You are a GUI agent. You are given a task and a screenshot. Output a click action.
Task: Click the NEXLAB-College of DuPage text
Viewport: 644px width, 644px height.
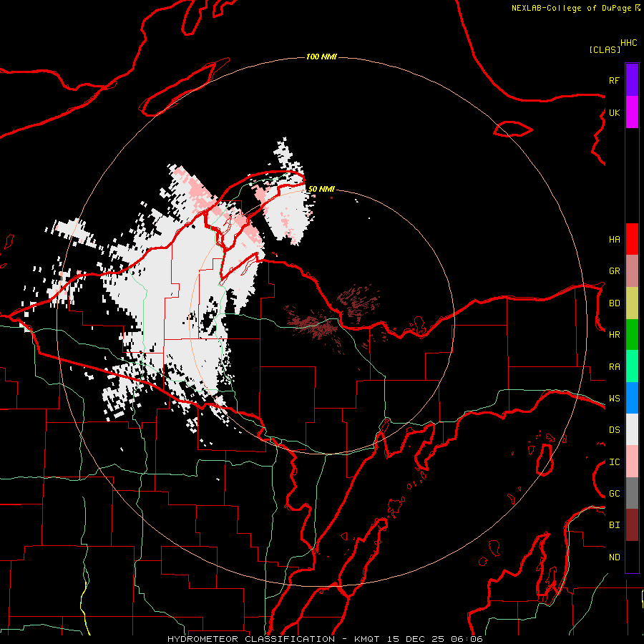571,8
